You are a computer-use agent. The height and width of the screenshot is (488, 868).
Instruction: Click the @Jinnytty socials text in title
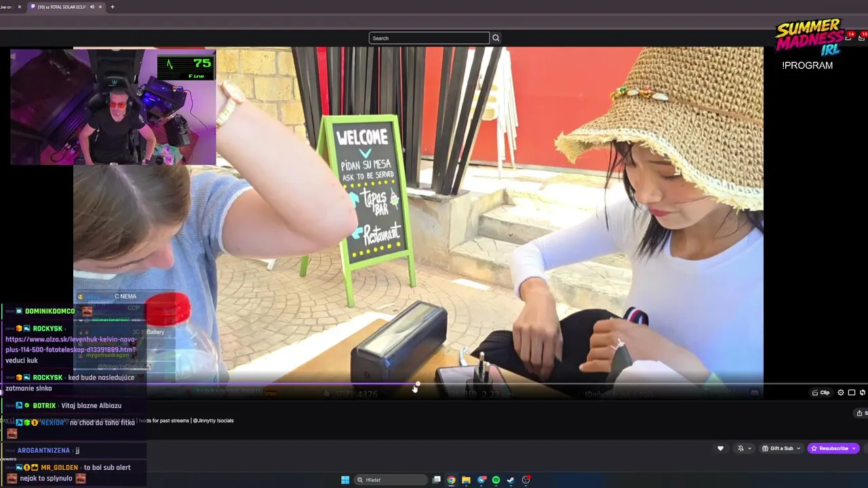[x=213, y=421]
